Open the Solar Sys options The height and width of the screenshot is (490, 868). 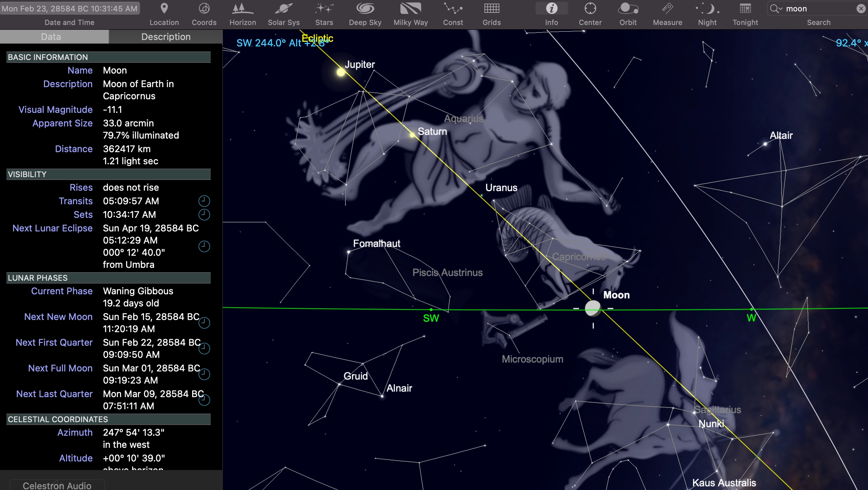pos(284,9)
